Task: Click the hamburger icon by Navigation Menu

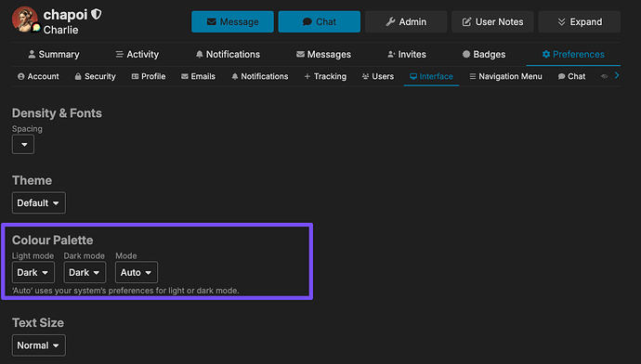Action: [x=473, y=76]
